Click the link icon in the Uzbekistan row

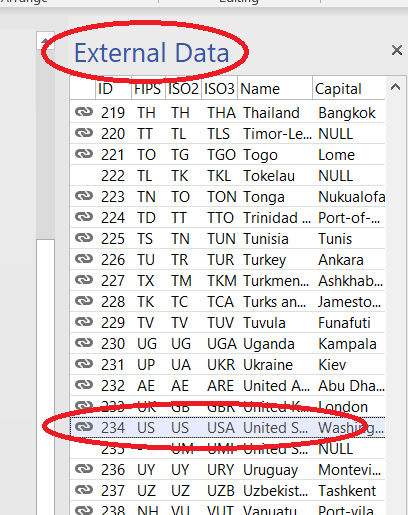coord(84,490)
